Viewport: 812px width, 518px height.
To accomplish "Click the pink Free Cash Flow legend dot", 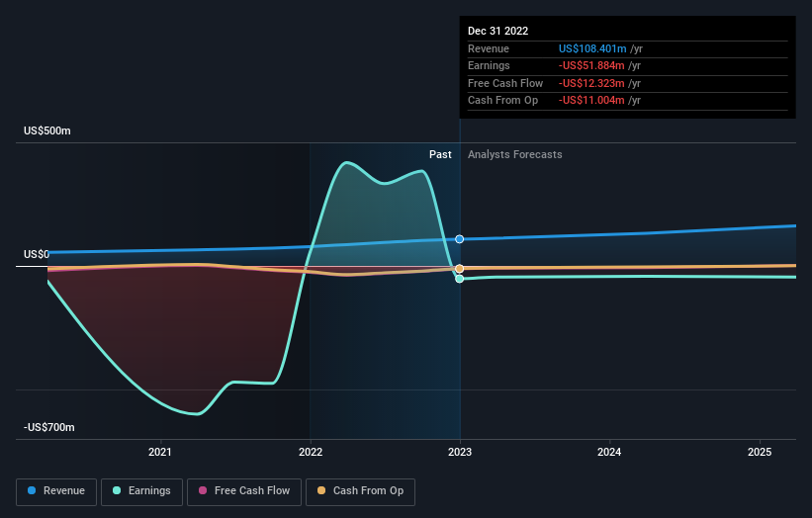I will coord(203,490).
